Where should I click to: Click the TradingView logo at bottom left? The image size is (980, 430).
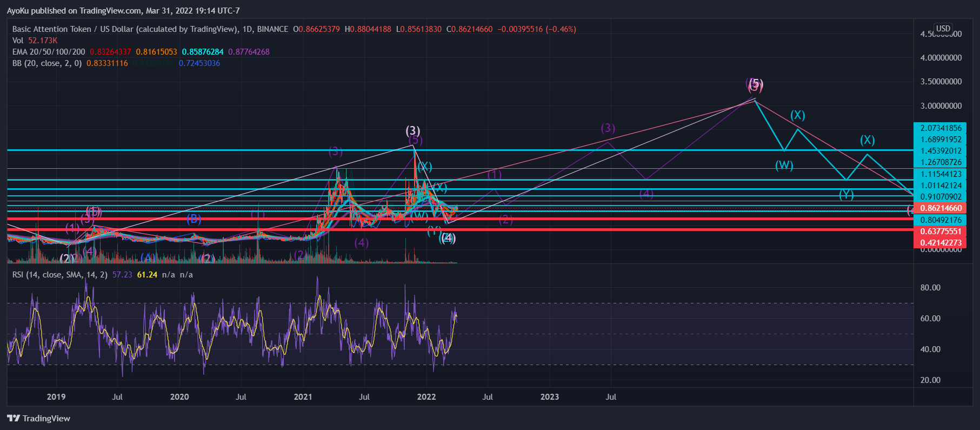38,418
